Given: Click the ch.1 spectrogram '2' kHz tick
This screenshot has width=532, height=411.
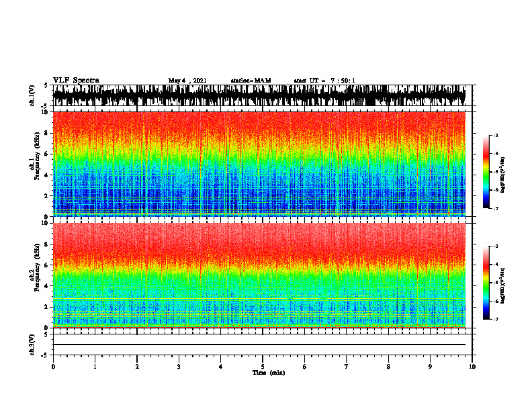Looking at the screenshot, I should tap(46, 195).
